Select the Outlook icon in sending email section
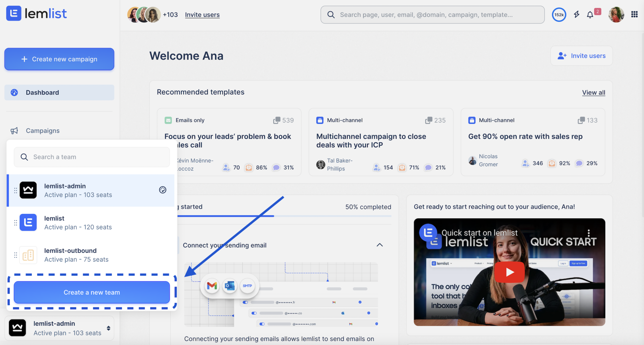Viewport: 644px width, 345px height. [x=229, y=286]
